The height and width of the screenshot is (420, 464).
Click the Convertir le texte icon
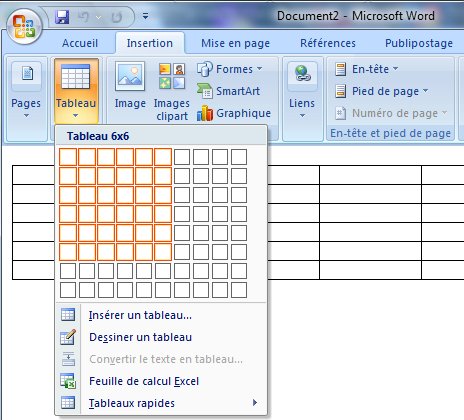68,359
